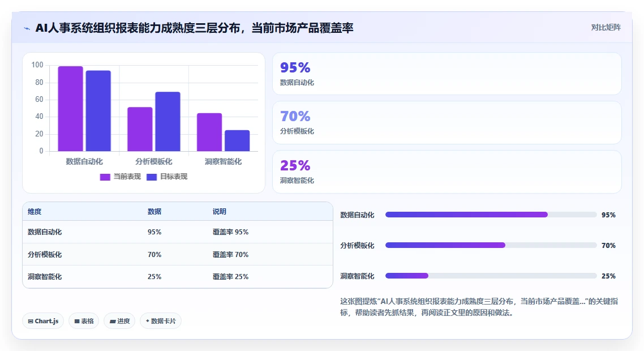Click the 维度 column header
644x351 pixels.
pyautogui.click(x=35, y=212)
